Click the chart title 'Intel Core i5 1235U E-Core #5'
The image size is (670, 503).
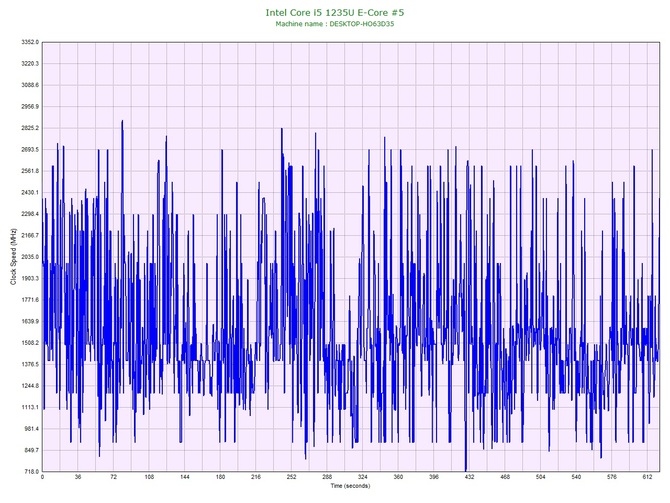(x=335, y=12)
